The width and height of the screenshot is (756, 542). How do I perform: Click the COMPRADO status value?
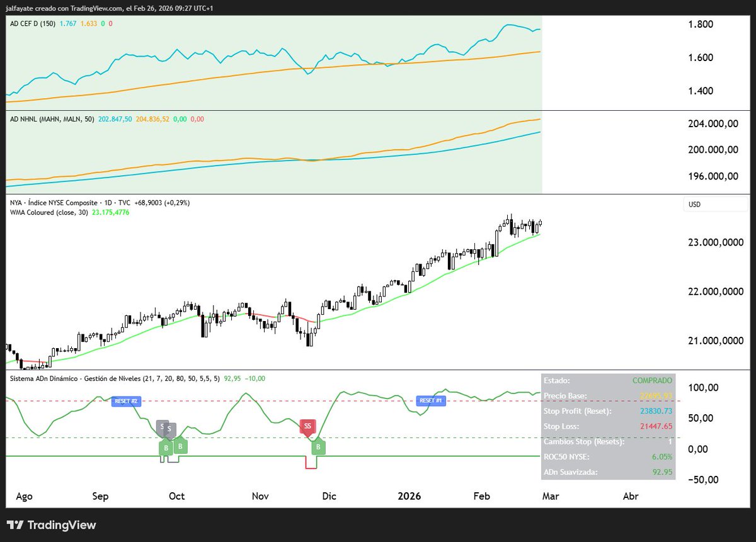pyautogui.click(x=652, y=380)
